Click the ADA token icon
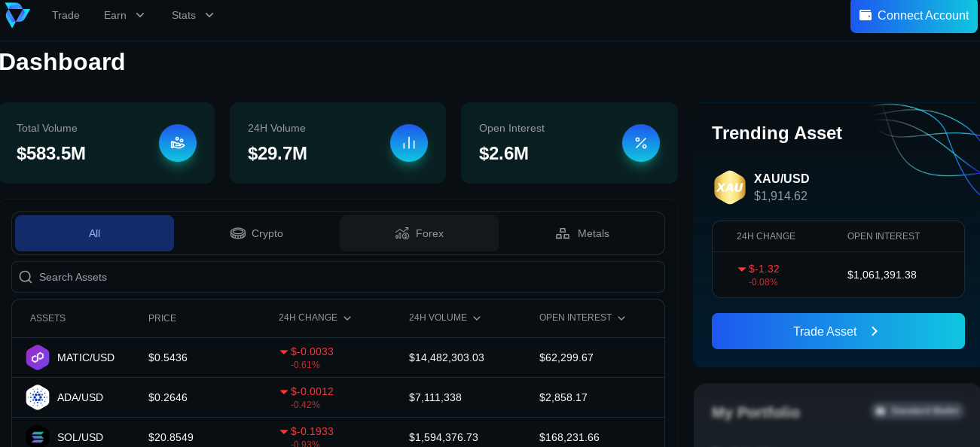 click(x=38, y=397)
